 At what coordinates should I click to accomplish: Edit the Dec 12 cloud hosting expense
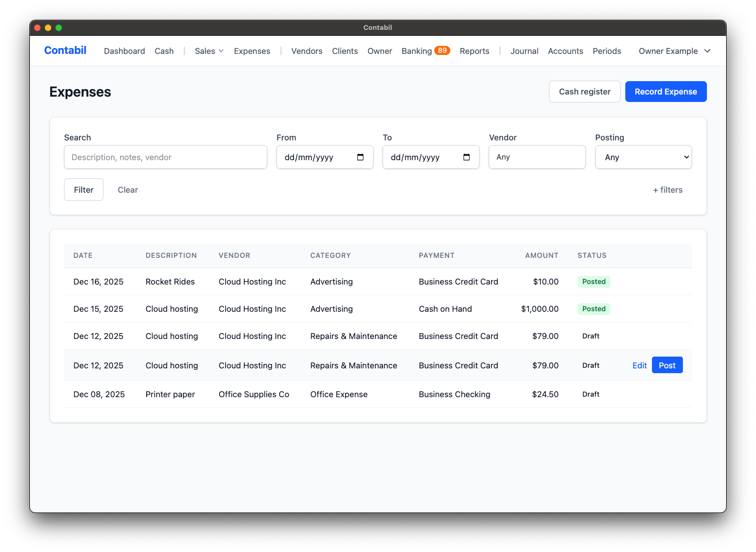639,365
